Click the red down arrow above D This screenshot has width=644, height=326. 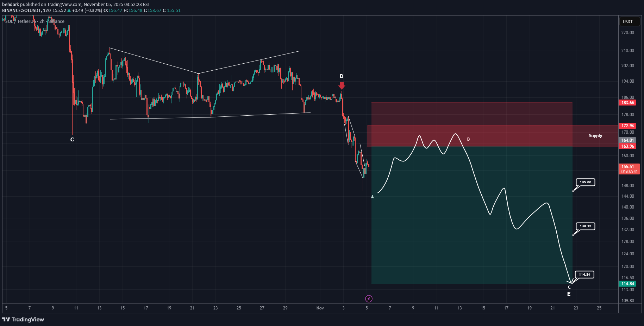point(342,85)
